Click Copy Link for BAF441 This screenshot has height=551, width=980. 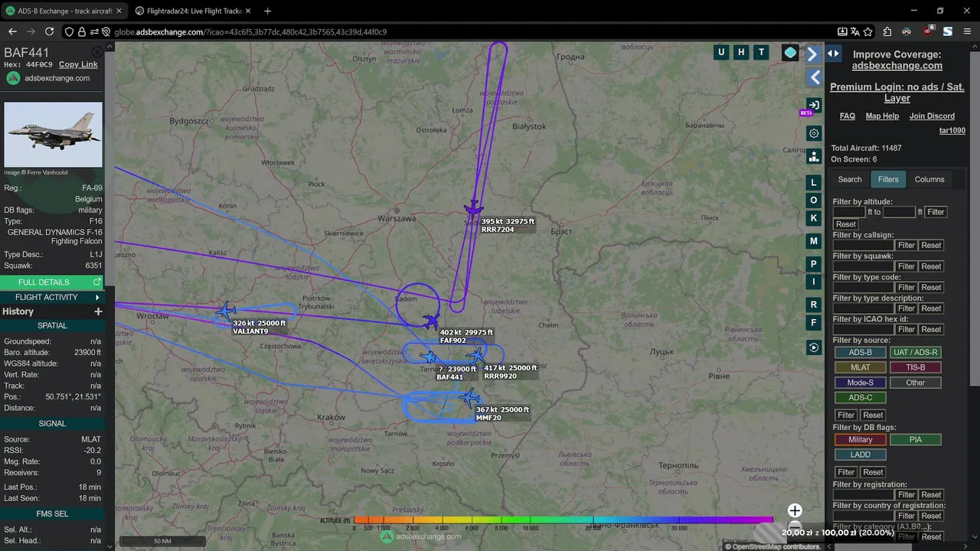[78, 64]
